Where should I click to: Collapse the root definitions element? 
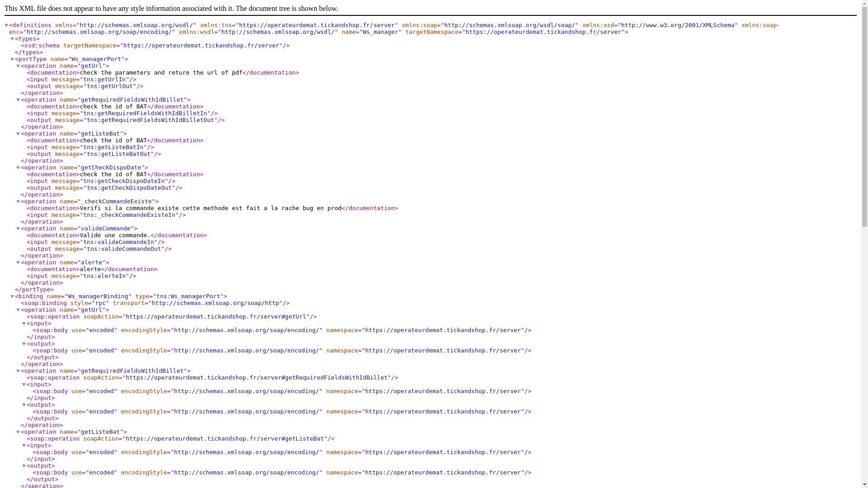point(6,25)
